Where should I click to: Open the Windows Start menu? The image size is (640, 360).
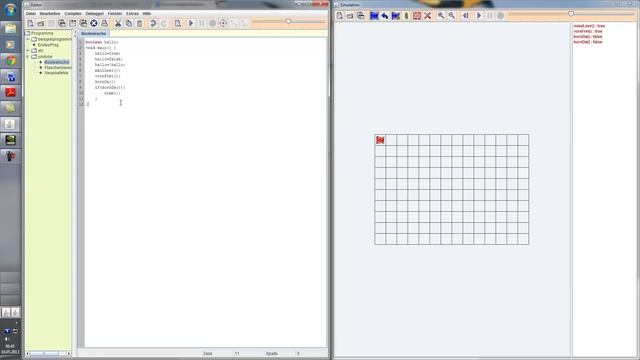point(10,9)
